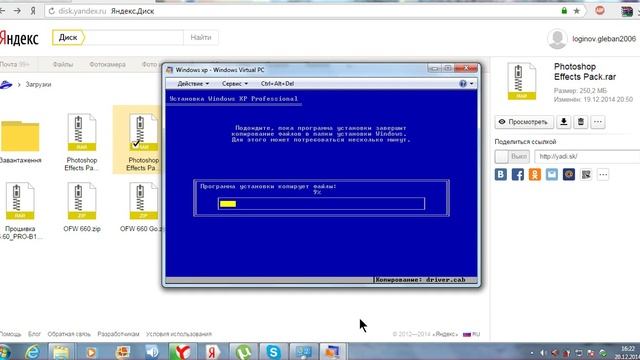
Task: Switch to the Почта tab
Action: tap(14, 64)
